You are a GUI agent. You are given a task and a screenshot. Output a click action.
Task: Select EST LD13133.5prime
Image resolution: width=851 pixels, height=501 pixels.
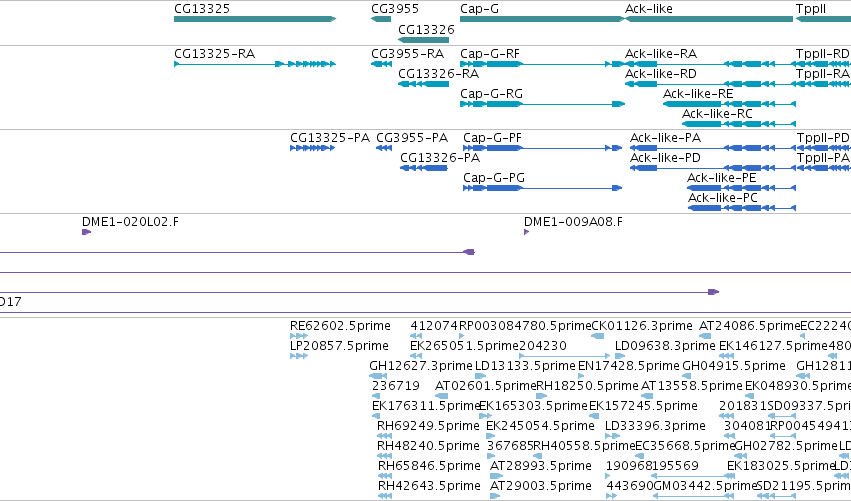click(x=525, y=366)
